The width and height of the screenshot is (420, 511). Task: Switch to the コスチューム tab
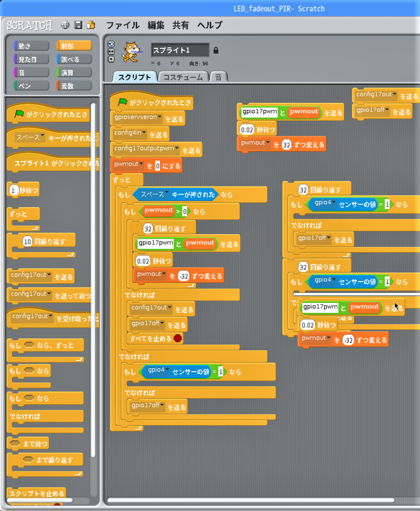coord(183,77)
